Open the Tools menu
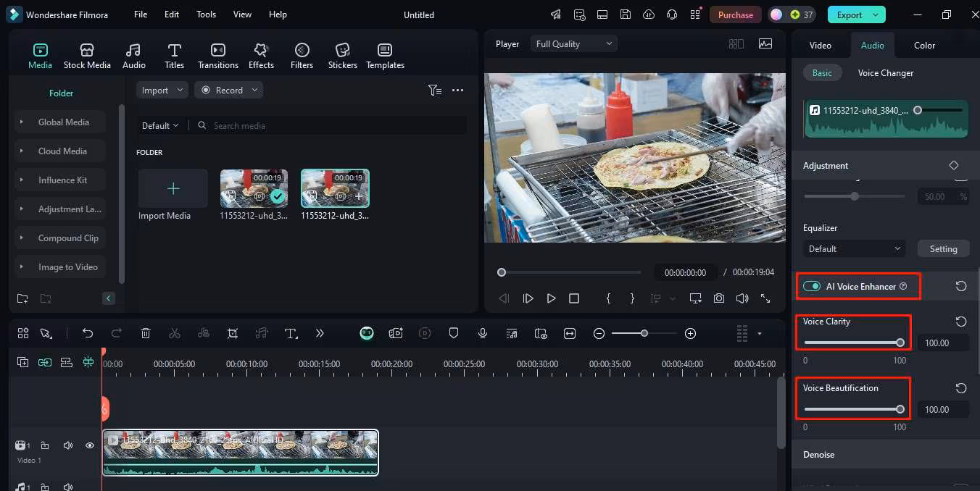 pos(206,14)
